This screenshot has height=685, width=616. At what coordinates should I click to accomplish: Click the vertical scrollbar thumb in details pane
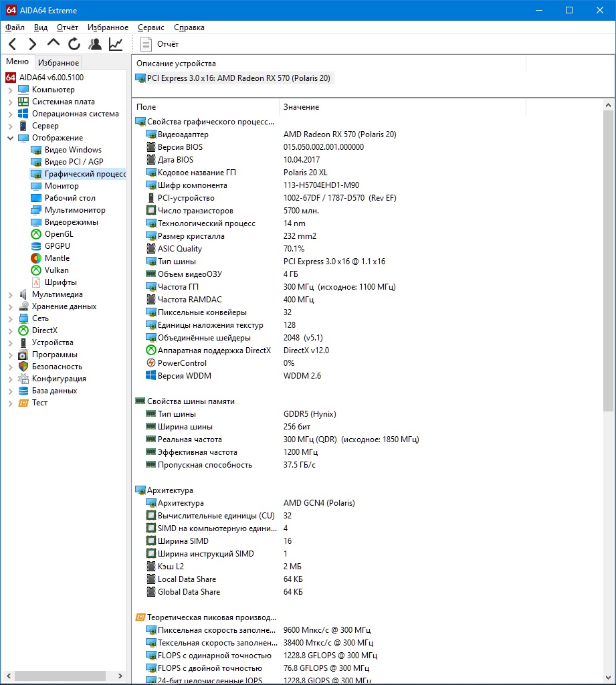pyautogui.click(x=608, y=260)
